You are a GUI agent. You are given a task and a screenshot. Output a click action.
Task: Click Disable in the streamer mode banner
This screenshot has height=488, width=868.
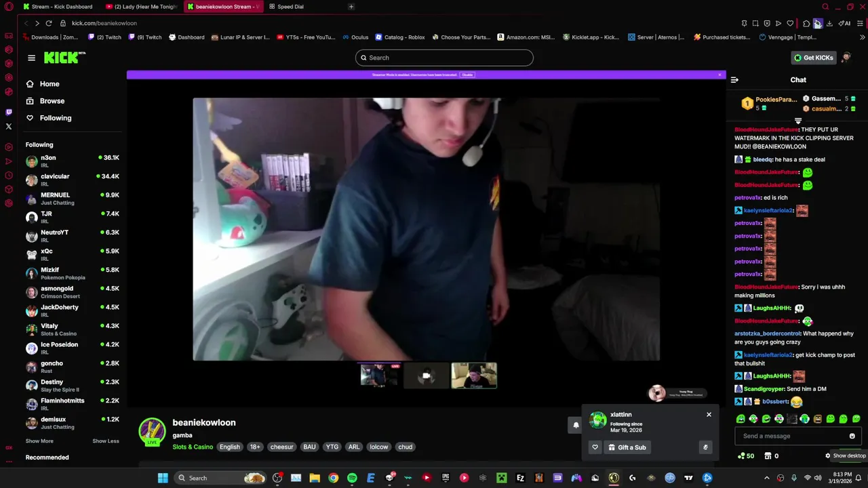[467, 75]
